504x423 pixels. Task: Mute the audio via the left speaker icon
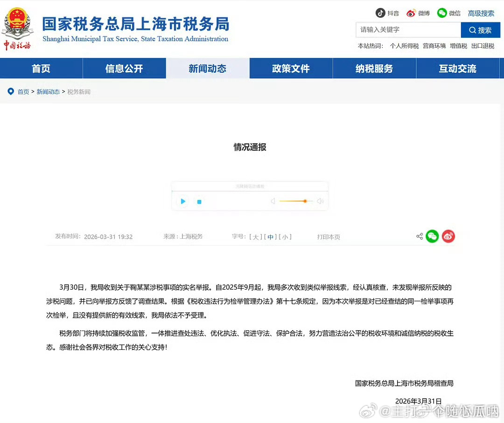pos(273,201)
